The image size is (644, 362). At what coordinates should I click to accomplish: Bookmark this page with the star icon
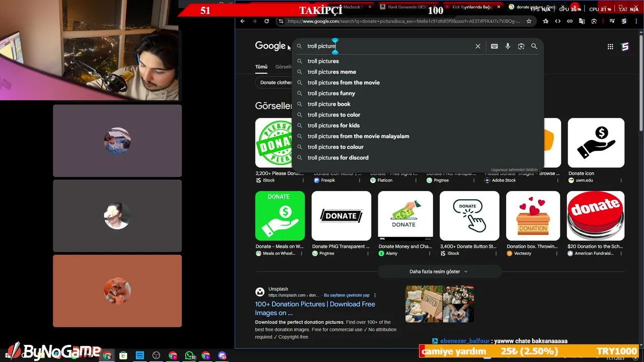point(529,21)
